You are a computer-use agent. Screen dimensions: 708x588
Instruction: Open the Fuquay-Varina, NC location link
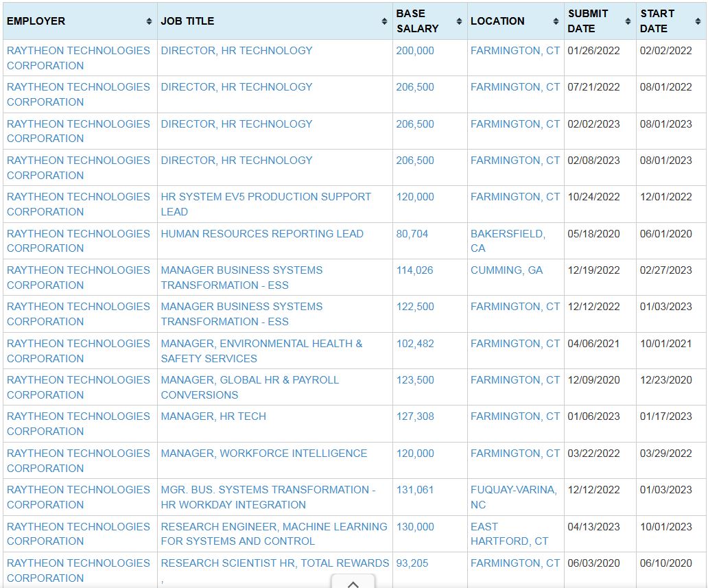click(513, 497)
